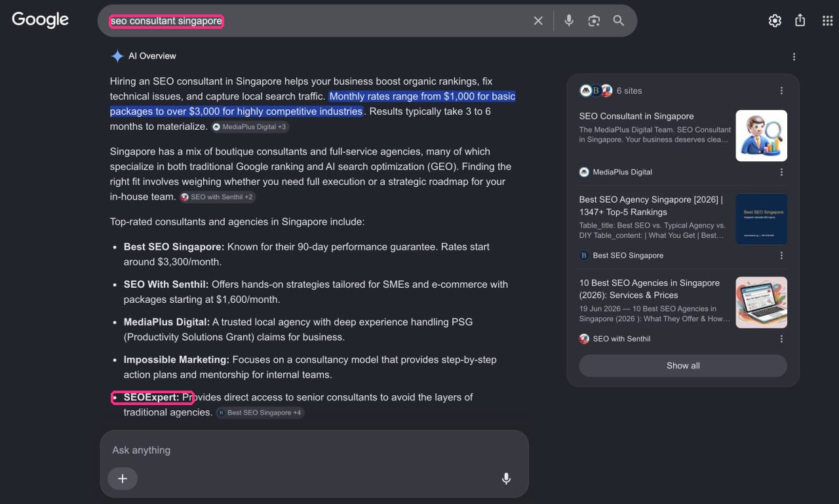Click the laptop illustration thumbnail

pos(761,302)
